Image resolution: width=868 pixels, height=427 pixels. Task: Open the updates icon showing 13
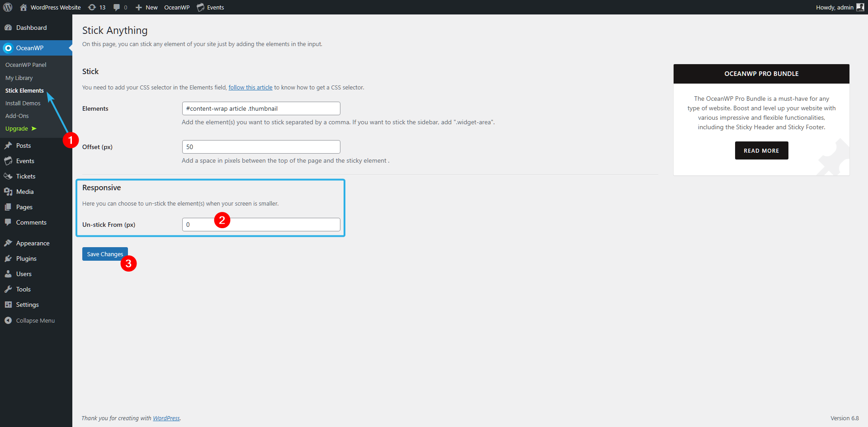pyautogui.click(x=92, y=7)
